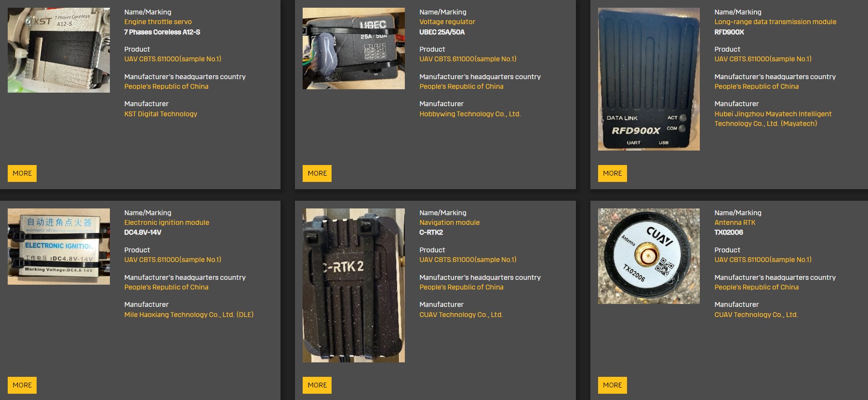Screen dimensions: 868x400
Task: Click the Antenna RTK name link
Action: pyautogui.click(x=735, y=222)
